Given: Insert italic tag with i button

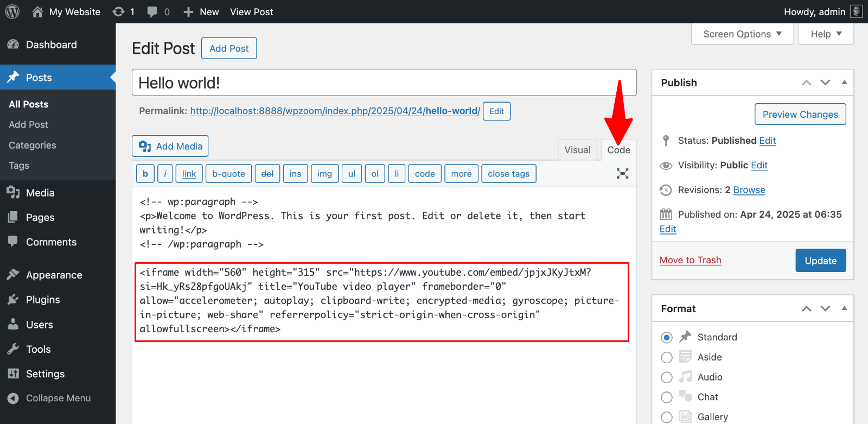Looking at the screenshot, I should 165,174.
